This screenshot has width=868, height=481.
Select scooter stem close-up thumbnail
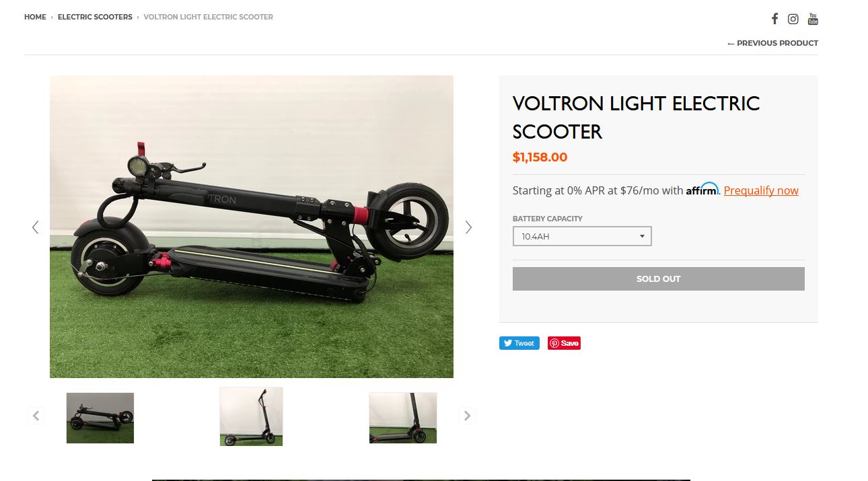click(x=403, y=418)
